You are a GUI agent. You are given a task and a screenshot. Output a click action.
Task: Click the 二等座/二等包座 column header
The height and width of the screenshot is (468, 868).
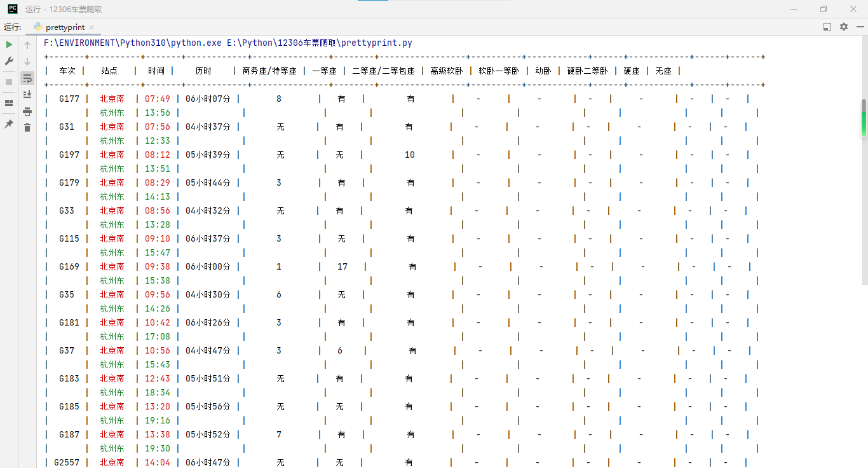click(x=384, y=71)
